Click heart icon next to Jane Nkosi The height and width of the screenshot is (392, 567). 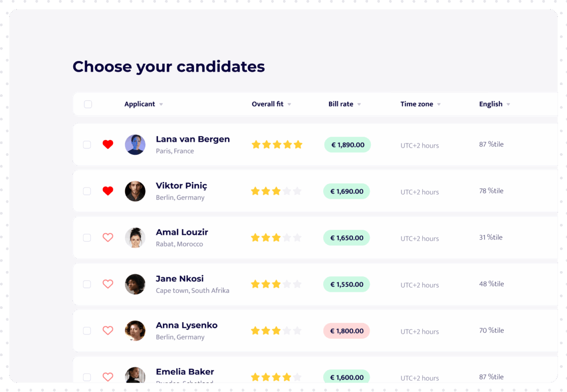(108, 284)
